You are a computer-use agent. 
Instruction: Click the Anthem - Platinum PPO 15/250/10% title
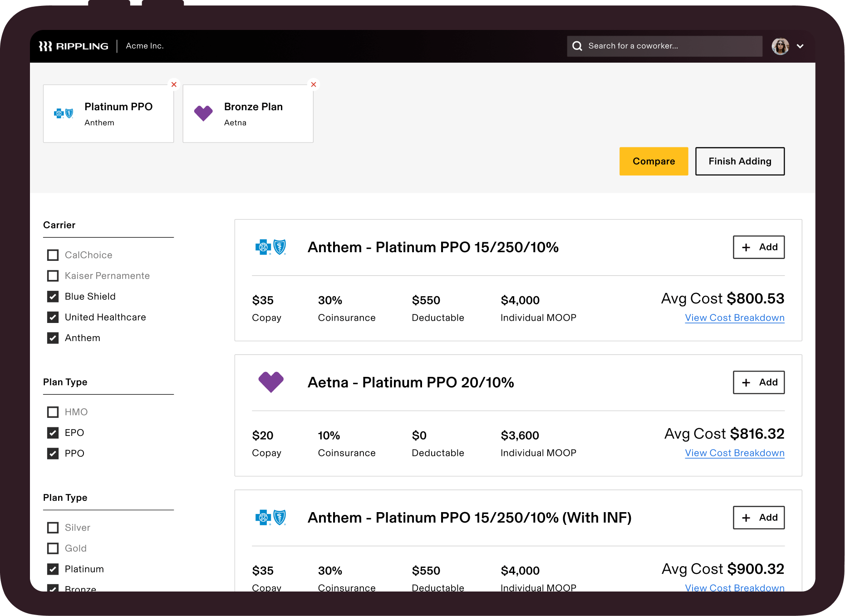pyautogui.click(x=433, y=247)
